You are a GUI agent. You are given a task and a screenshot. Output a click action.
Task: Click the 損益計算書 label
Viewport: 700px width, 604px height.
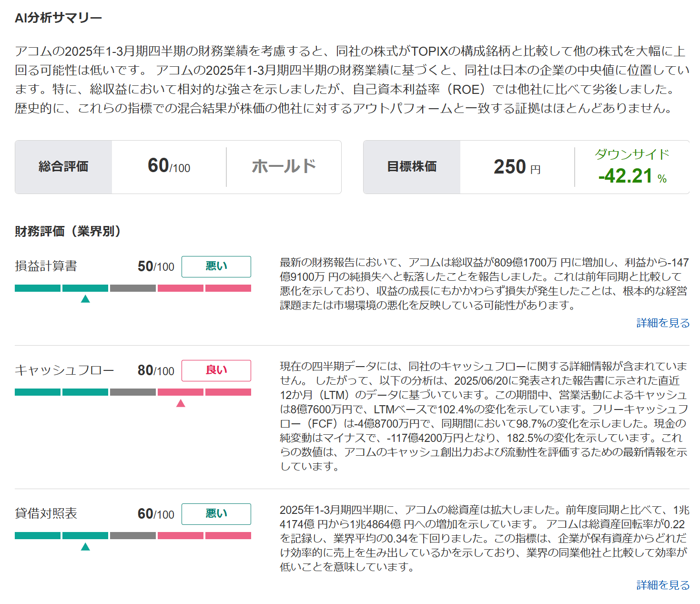tap(46, 266)
